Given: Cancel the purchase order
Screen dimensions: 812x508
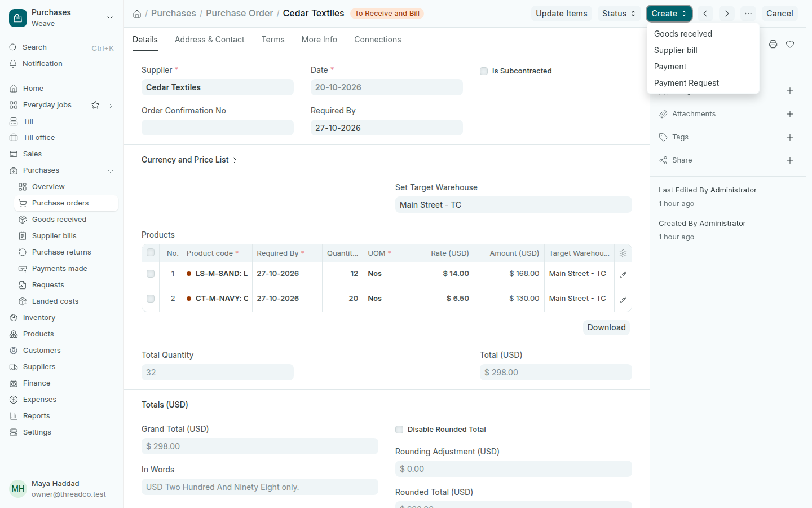Looking at the screenshot, I should [x=780, y=14].
